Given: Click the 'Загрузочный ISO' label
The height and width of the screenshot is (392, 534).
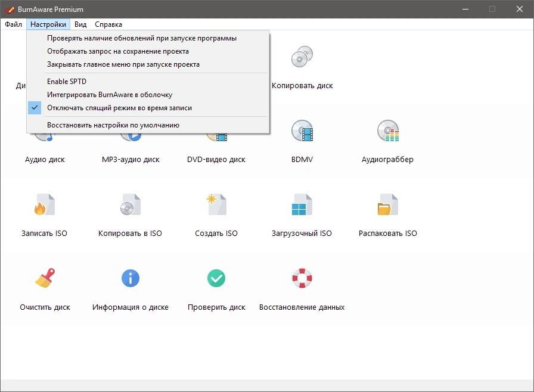Looking at the screenshot, I should (302, 234).
